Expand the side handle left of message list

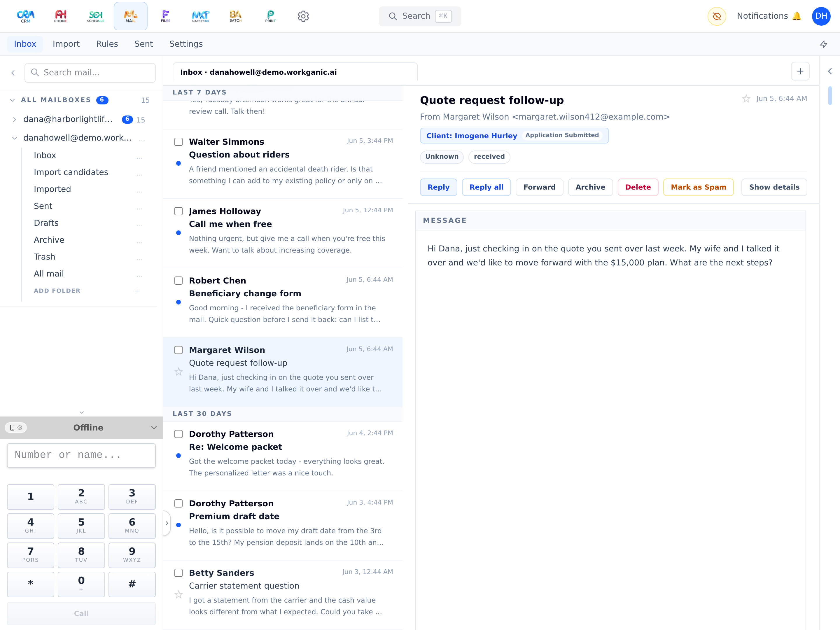click(166, 523)
